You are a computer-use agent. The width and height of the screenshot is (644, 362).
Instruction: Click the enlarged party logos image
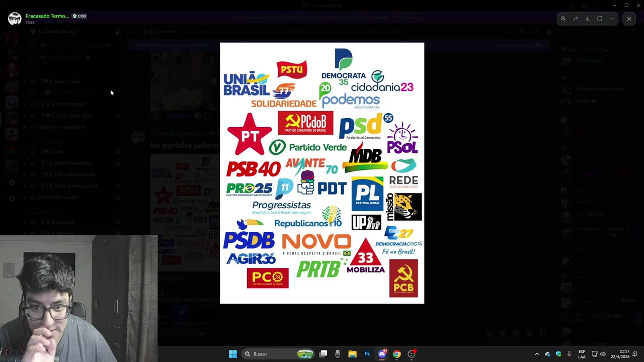pyautogui.click(x=322, y=173)
